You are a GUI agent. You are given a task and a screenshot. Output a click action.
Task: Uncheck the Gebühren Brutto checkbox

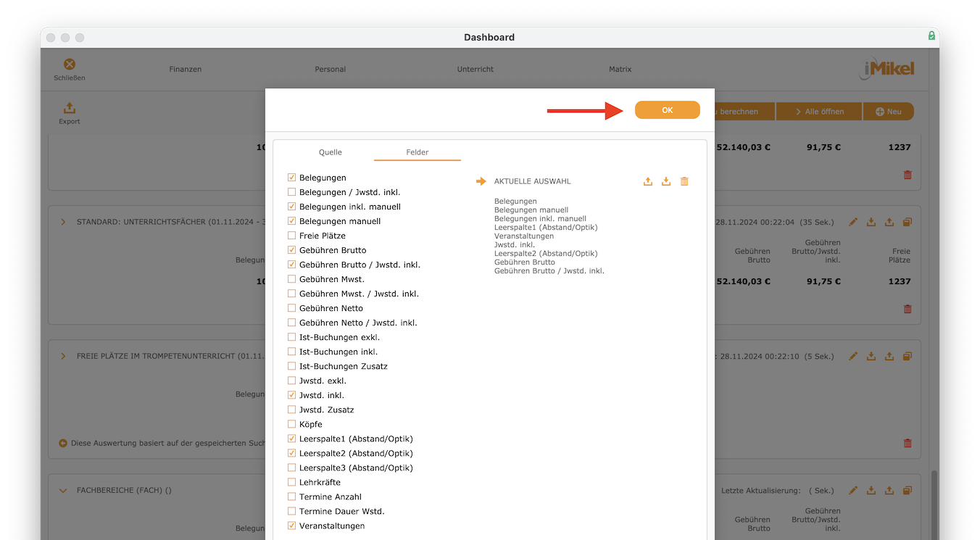291,250
